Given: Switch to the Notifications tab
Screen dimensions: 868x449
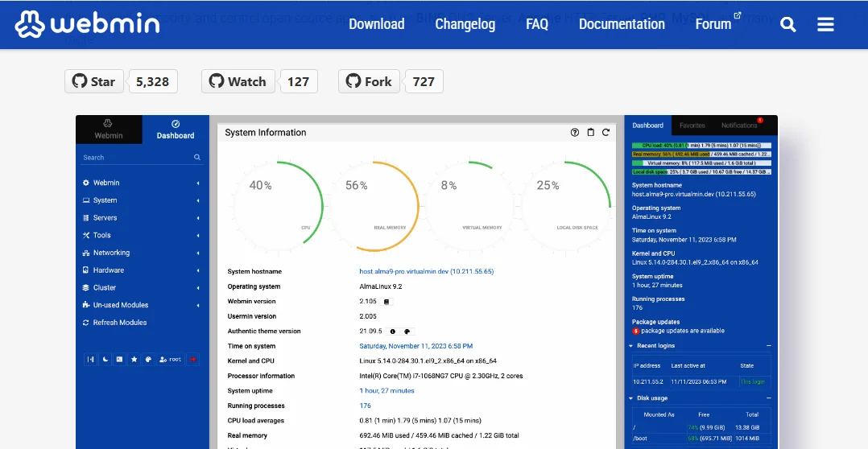Looking at the screenshot, I should click(739, 126).
